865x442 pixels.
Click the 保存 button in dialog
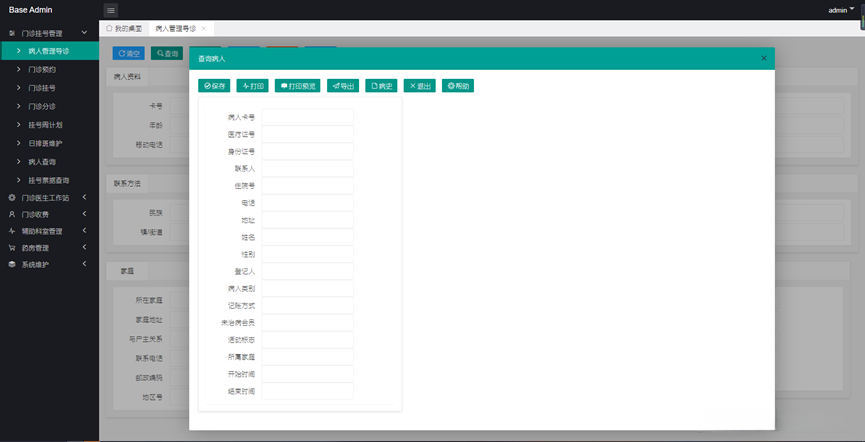click(214, 86)
